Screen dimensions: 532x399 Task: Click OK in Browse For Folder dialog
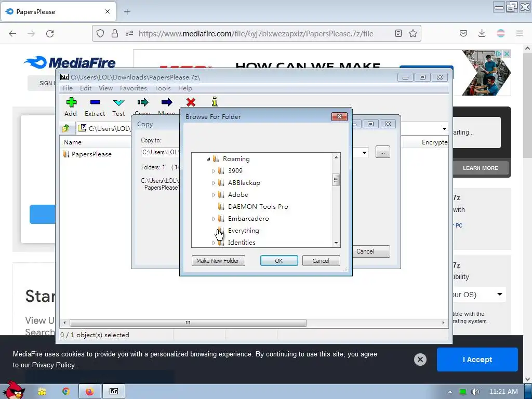[279, 261]
